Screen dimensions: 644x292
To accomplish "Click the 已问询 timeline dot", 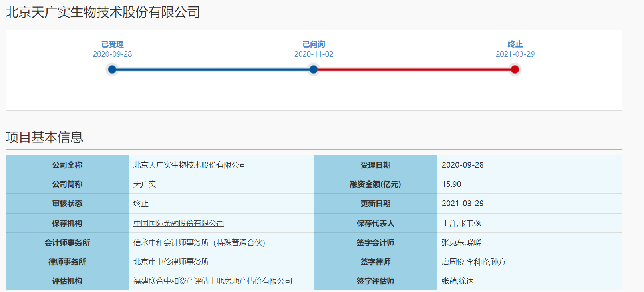I will [x=314, y=70].
